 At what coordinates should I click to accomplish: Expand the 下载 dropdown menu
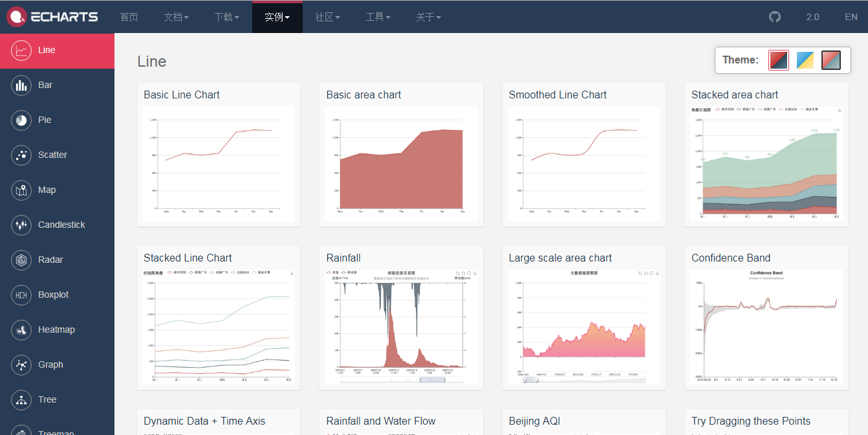(x=226, y=17)
